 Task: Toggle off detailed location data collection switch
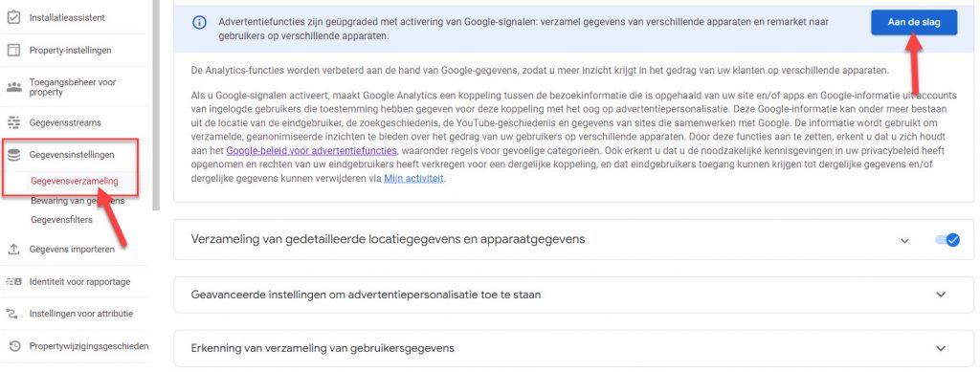click(x=947, y=240)
